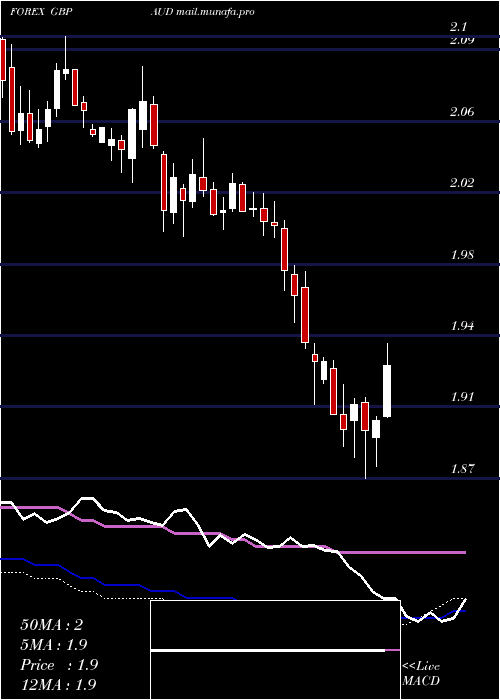Click the 2.1 price axis label

pyautogui.click(x=459, y=27)
